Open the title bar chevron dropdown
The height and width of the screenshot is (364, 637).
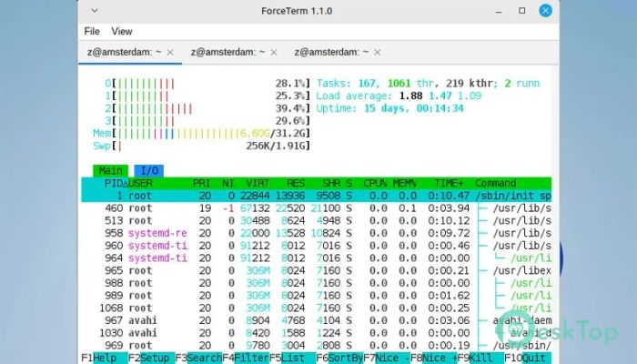point(95,11)
